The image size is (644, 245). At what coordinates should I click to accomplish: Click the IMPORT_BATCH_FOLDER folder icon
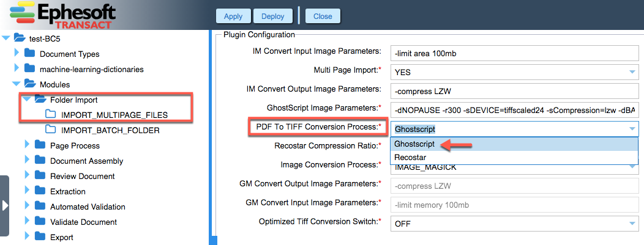click(51, 130)
